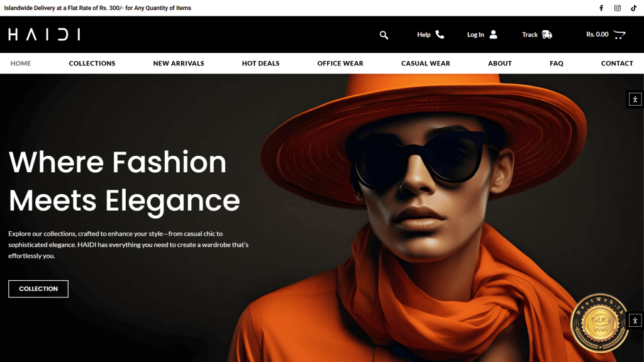Click the Help phone icon

click(x=440, y=35)
